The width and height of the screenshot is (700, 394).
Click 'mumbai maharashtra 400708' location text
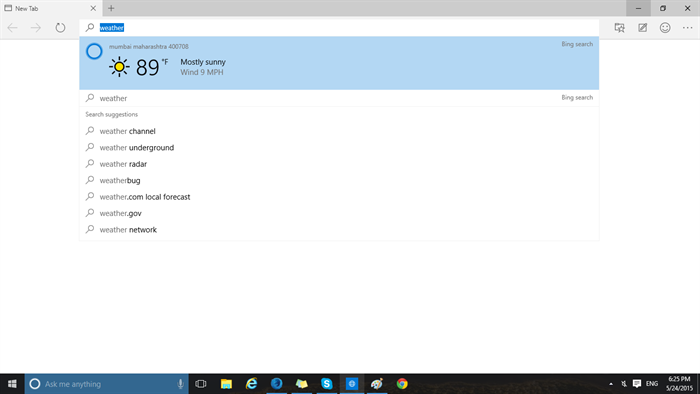click(x=149, y=46)
